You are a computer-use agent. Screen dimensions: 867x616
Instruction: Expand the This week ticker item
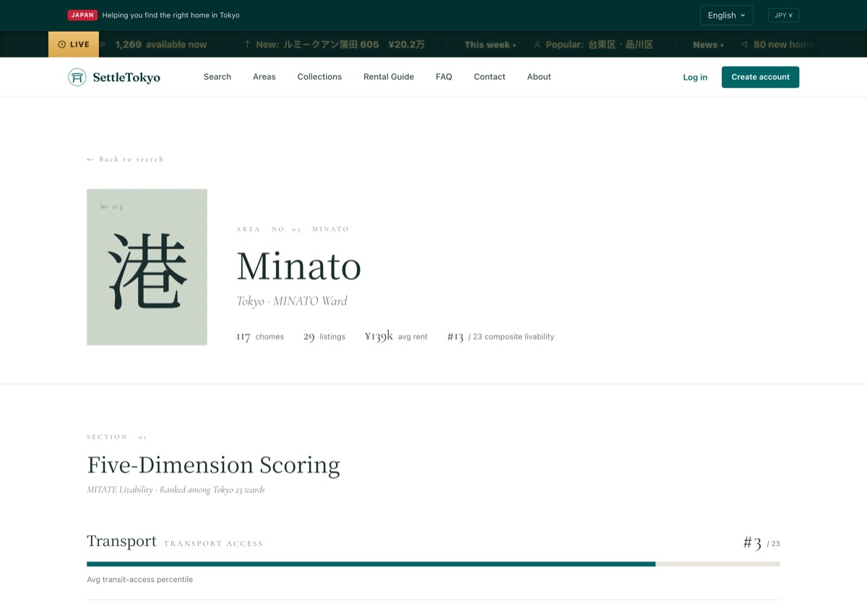pos(491,45)
